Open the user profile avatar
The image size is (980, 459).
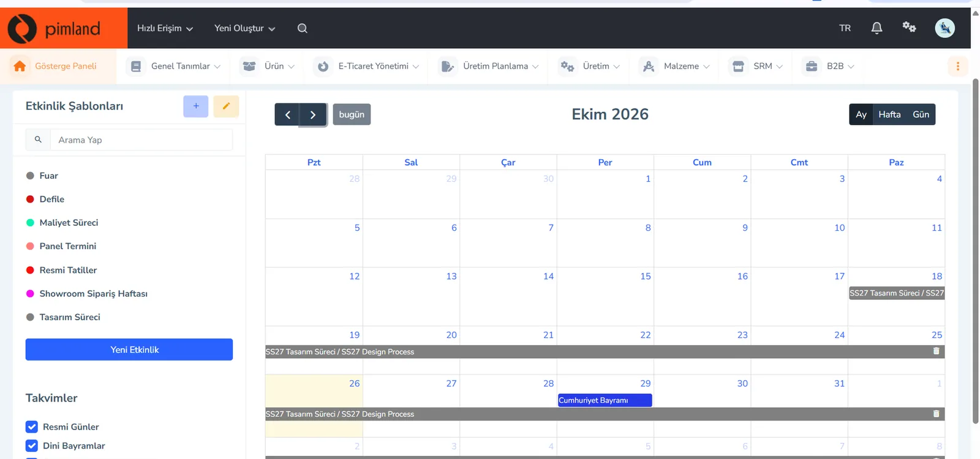point(944,28)
